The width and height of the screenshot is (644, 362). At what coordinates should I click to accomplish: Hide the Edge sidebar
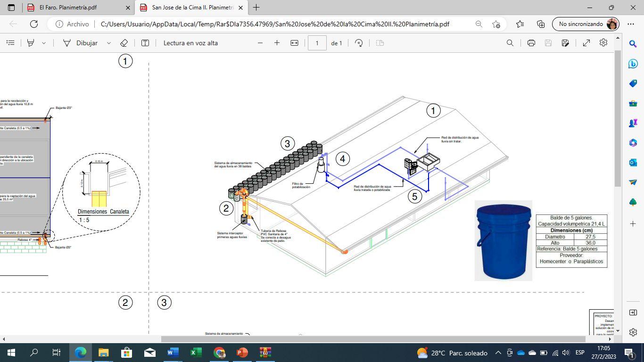coord(633,313)
